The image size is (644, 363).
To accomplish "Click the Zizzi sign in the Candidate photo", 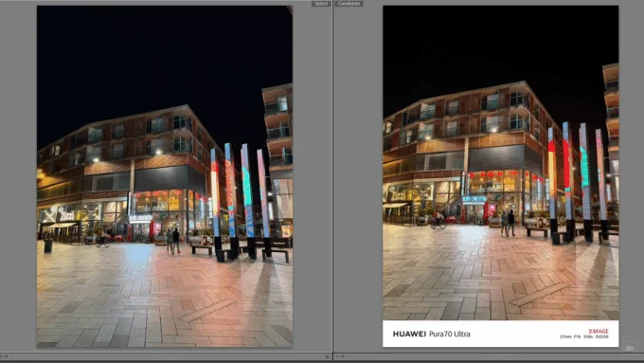I will [398, 195].
